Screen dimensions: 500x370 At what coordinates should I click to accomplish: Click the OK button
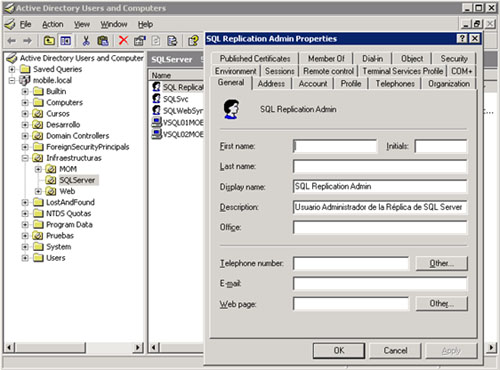tap(339, 351)
